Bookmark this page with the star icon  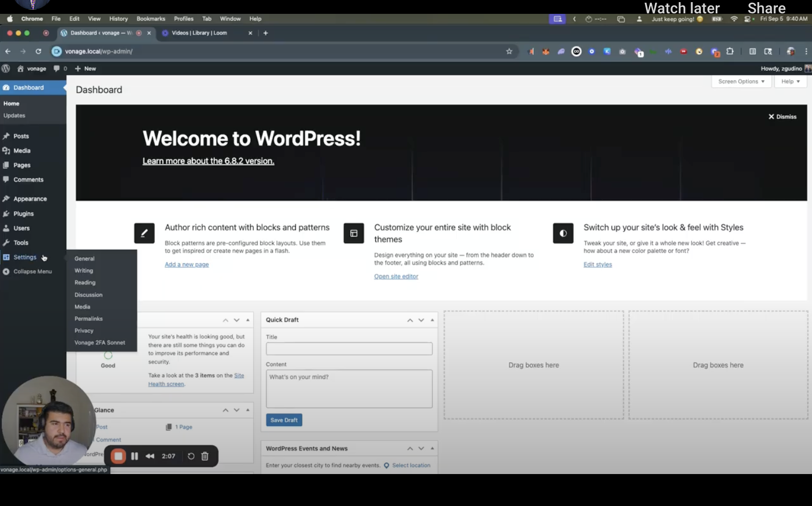point(509,51)
